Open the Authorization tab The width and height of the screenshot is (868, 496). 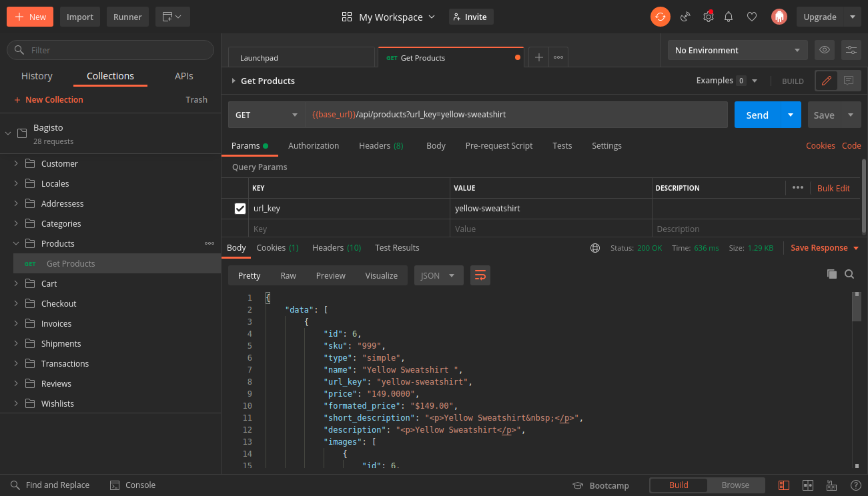click(x=314, y=145)
